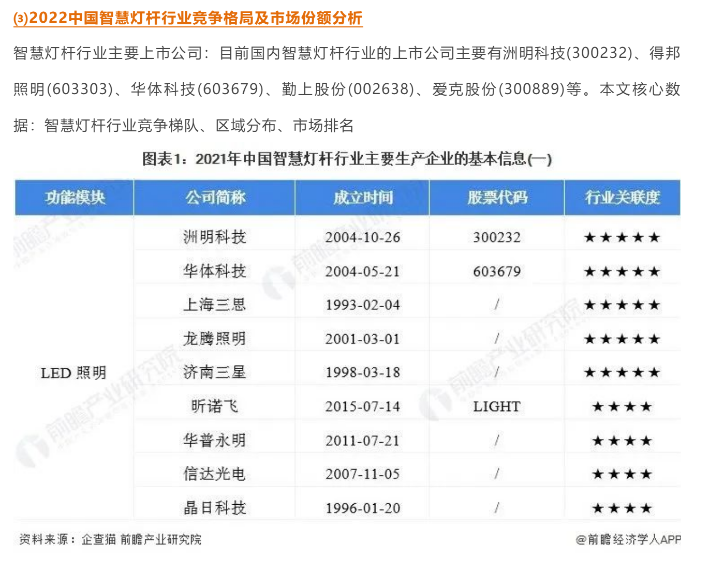Click the LIGHT stock code cell
This screenshot has width=709, height=588.
(497, 406)
